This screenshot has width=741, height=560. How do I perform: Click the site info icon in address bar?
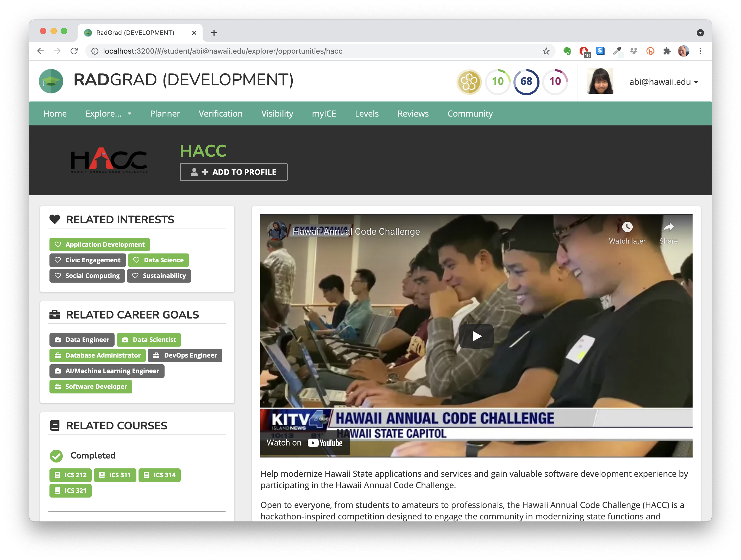pos(95,51)
